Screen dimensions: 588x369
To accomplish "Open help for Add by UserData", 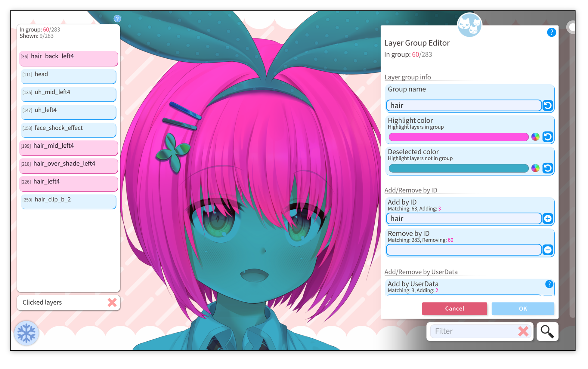I will 549,284.
